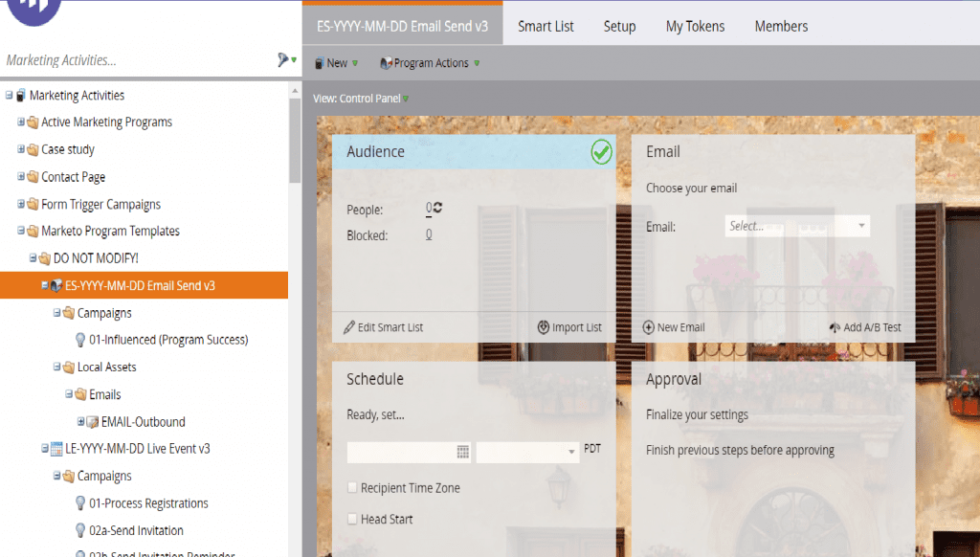
Task: Click the 01-Process Registrations lightbulb icon
Action: (x=80, y=503)
